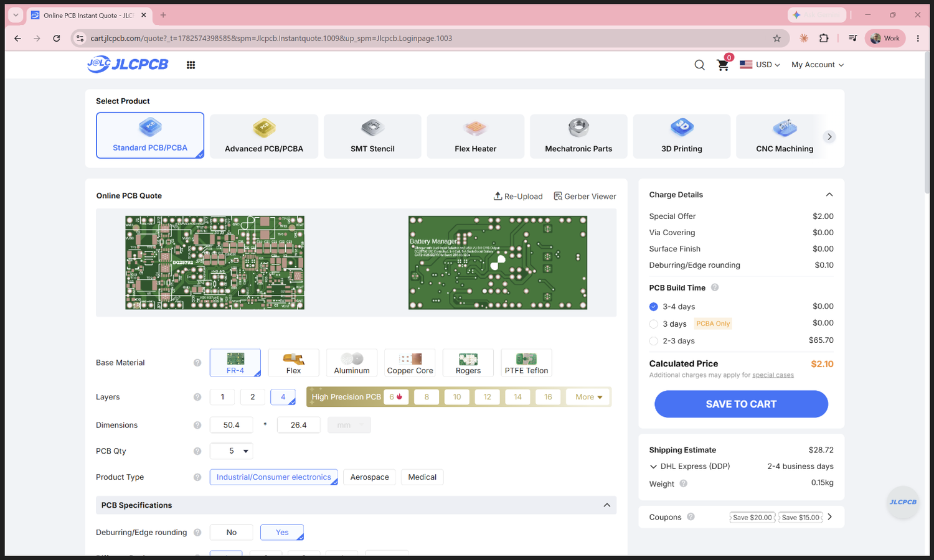Click Weight help question icon

684,483
